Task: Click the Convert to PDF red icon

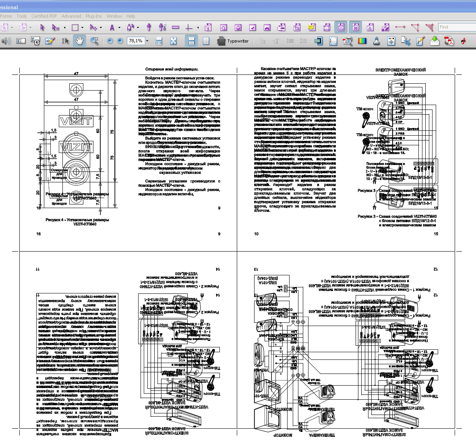Action: tap(449, 41)
